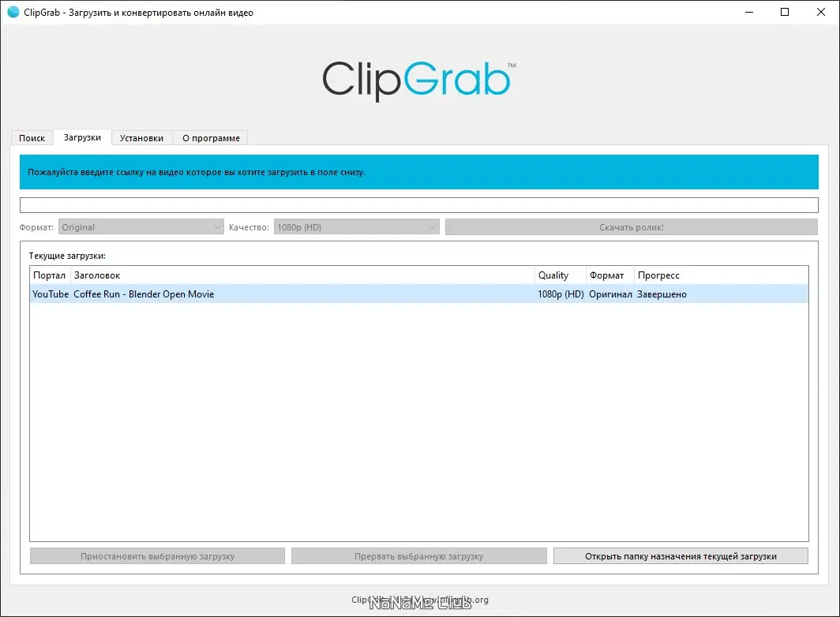Click Приостановить выбранную загрузку button
Screen dimensions: 840x617
click(x=158, y=556)
